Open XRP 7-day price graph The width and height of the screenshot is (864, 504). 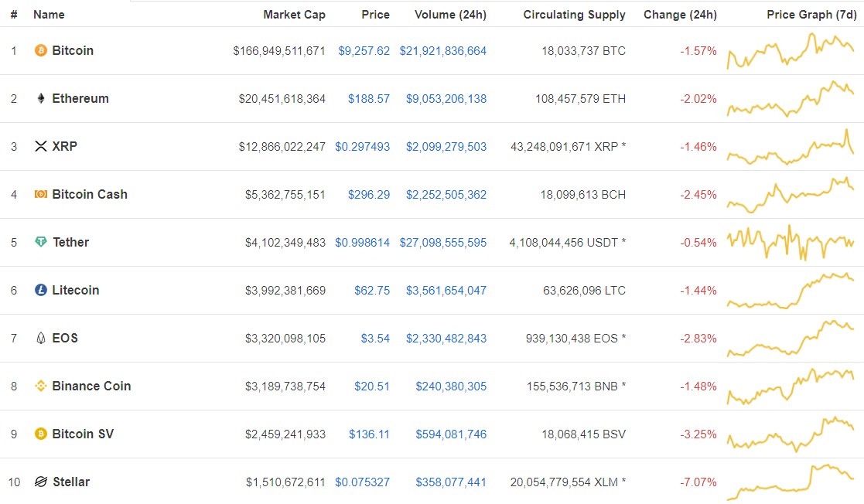click(x=791, y=147)
